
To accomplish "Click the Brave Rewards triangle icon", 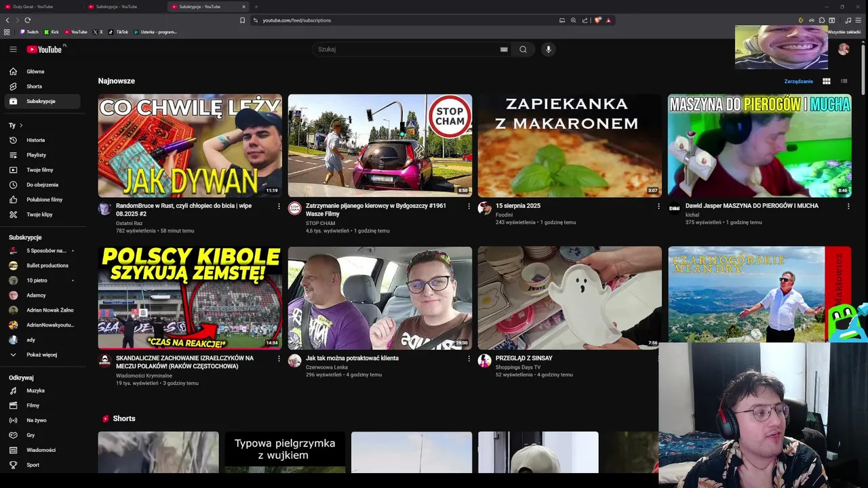I will (x=608, y=20).
